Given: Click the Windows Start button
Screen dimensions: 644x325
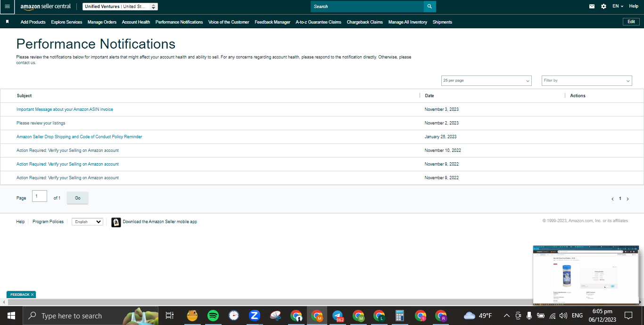Looking at the screenshot, I should (11, 316).
